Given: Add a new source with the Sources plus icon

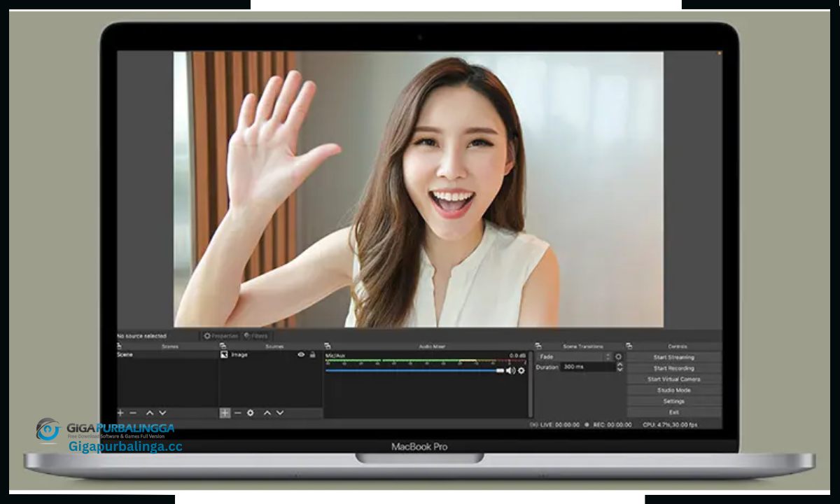Looking at the screenshot, I should pyautogui.click(x=225, y=413).
